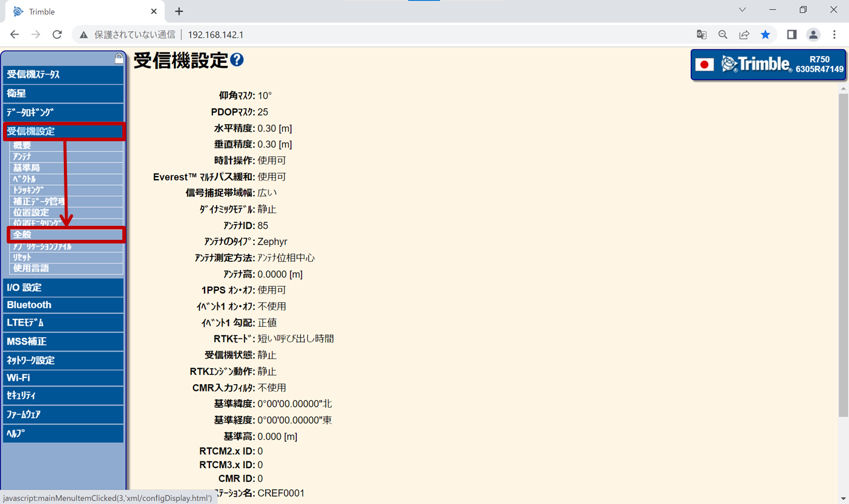The height and width of the screenshot is (504, 849).
Task: Reload the page with the refresh button
Action: pyautogui.click(x=57, y=35)
